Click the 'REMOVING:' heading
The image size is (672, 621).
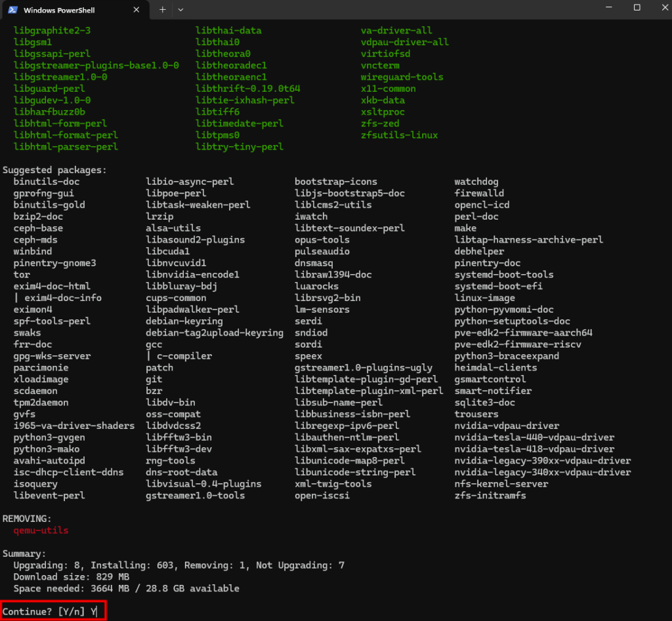click(x=27, y=519)
